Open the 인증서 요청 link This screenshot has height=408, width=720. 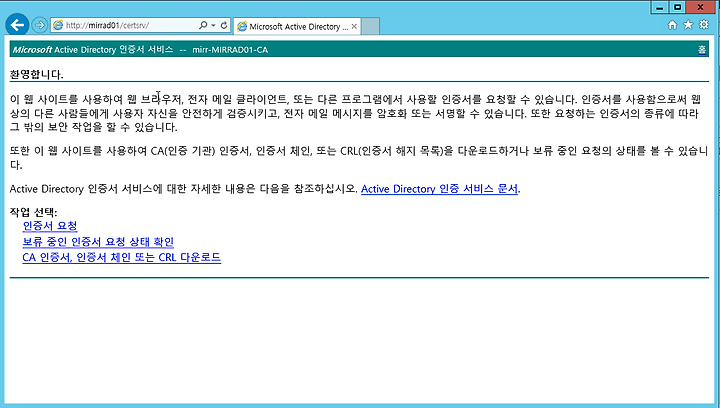(50, 226)
